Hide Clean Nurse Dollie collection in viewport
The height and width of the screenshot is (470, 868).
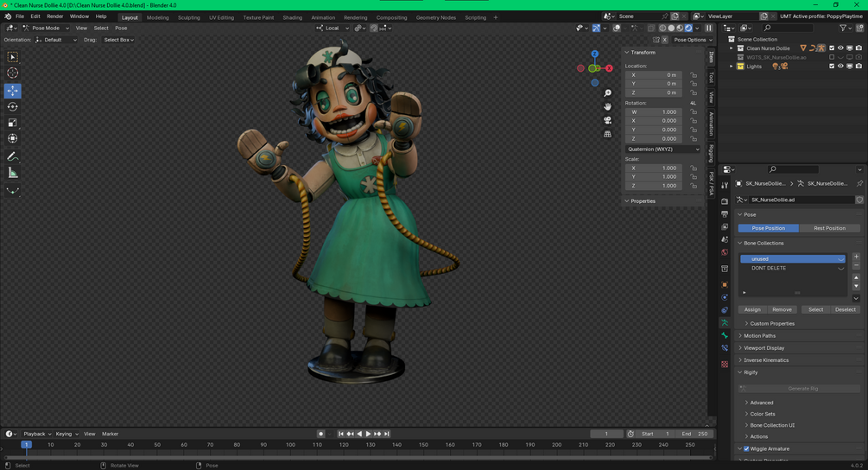click(x=840, y=48)
